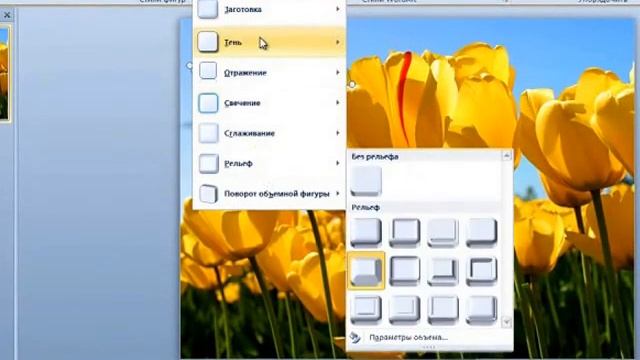Expand arrow next to Поворот объемной фигуры
640x360 pixels.
pyautogui.click(x=338, y=193)
